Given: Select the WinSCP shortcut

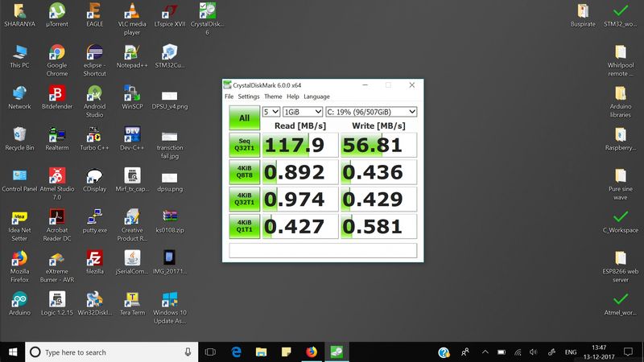Looking at the screenshot, I should pyautogui.click(x=132, y=97).
